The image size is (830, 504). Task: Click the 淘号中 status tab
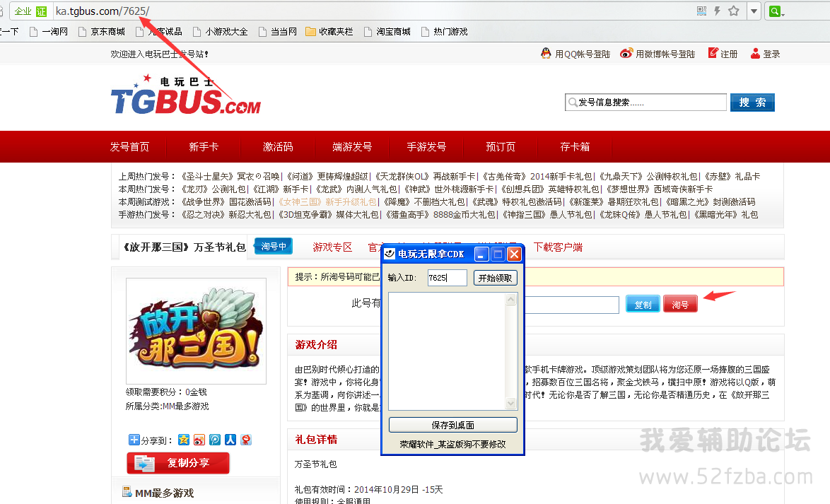[x=274, y=246]
